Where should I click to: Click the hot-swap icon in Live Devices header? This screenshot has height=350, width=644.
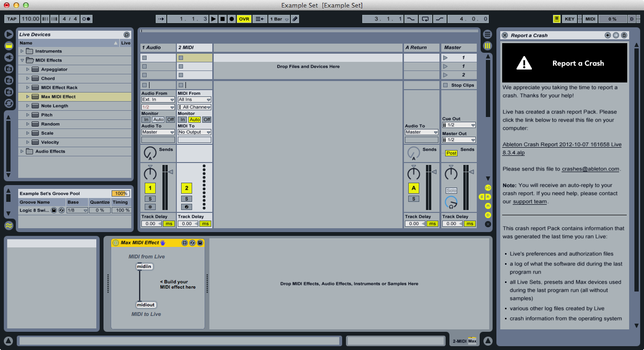click(126, 35)
